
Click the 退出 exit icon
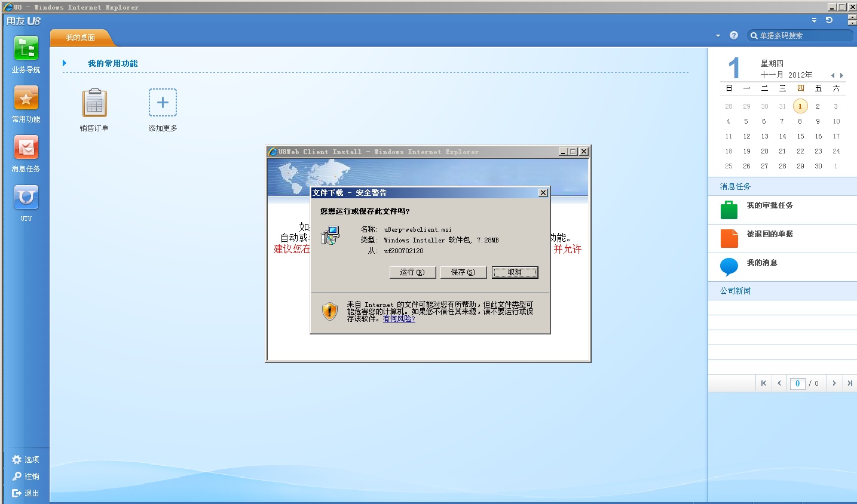click(17, 493)
